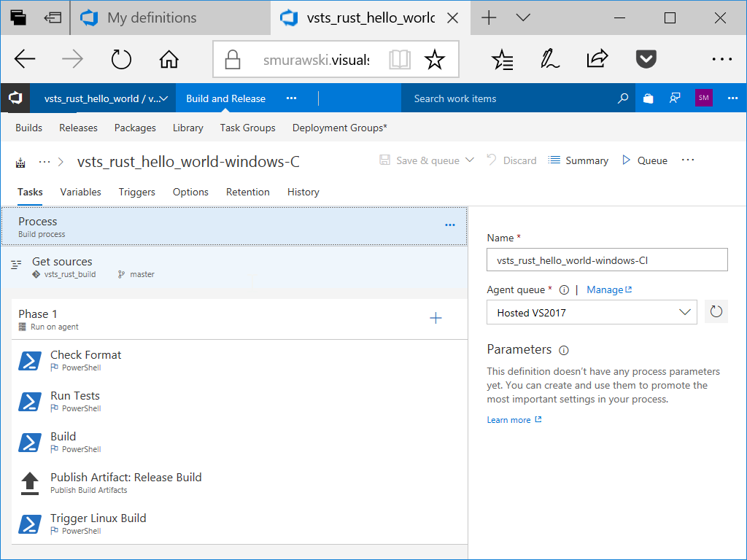Click the Build task PowerShell icon

[x=29, y=443]
